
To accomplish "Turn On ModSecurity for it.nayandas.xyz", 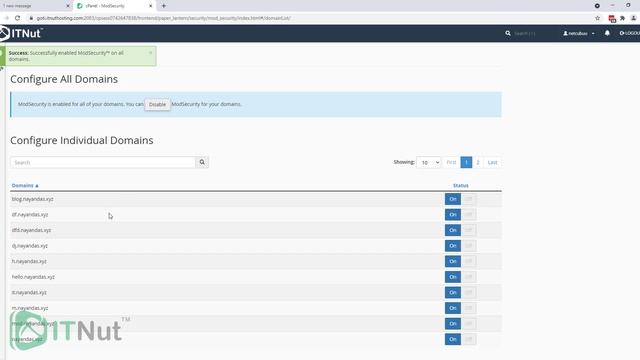I will click(x=453, y=292).
